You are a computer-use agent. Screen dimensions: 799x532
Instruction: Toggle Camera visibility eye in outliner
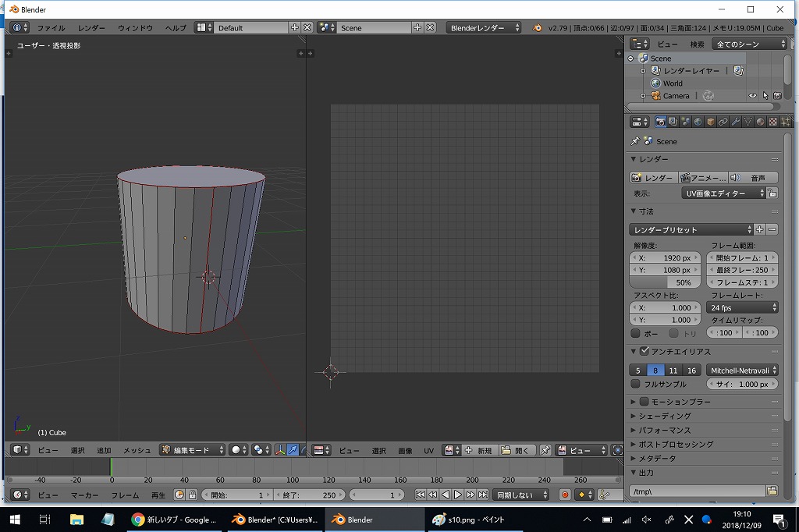(753, 96)
